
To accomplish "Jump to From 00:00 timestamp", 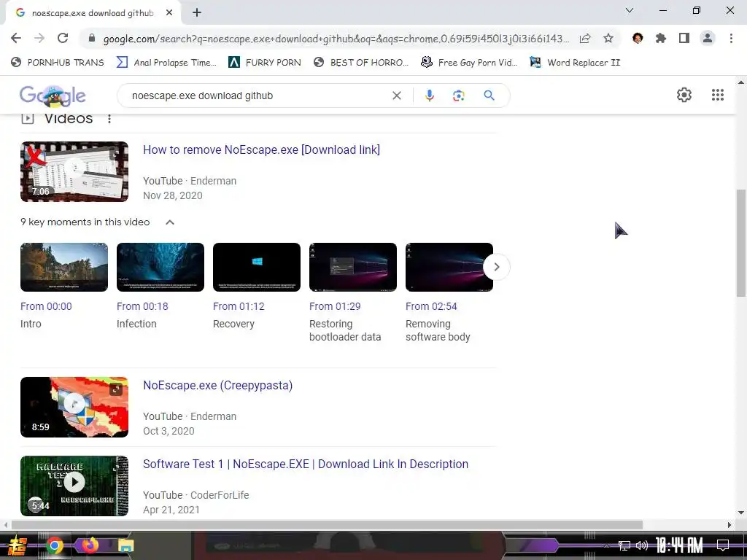I will point(46,306).
